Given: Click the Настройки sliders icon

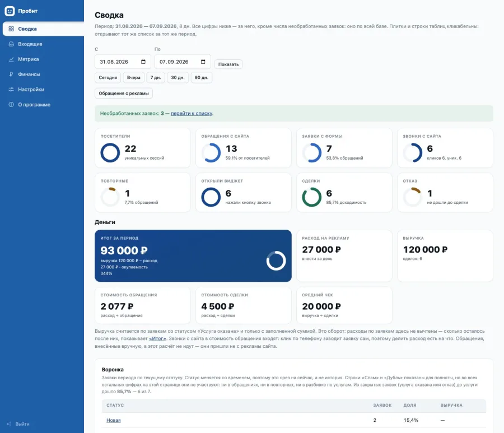Looking at the screenshot, I should click(x=11, y=90).
